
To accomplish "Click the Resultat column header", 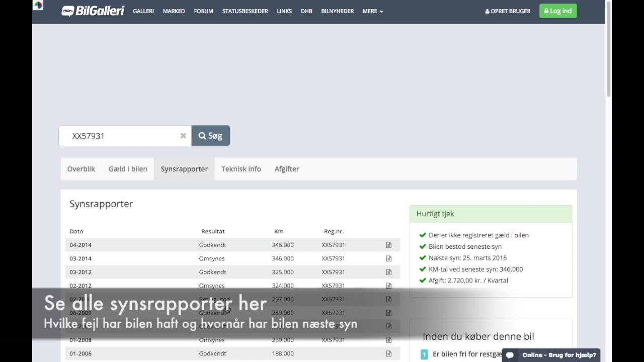I will (213, 231).
